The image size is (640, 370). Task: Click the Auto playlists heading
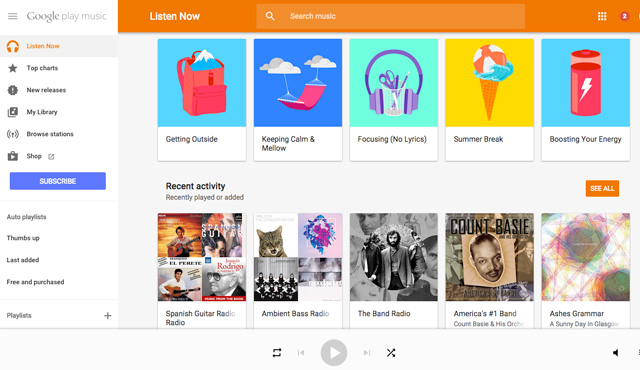point(27,217)
